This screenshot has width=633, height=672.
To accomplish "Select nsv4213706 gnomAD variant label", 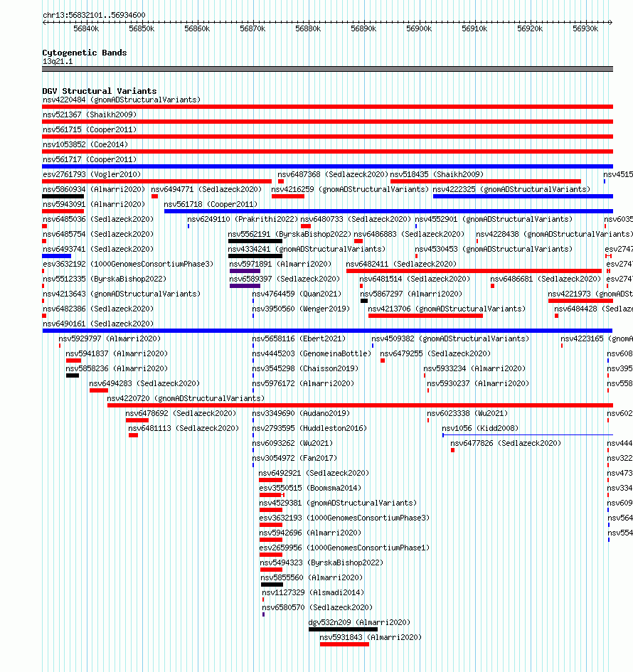I will 447,309.
